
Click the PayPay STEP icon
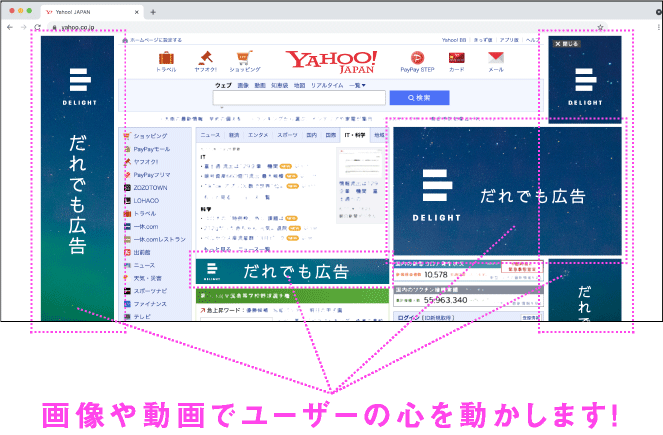417,59
